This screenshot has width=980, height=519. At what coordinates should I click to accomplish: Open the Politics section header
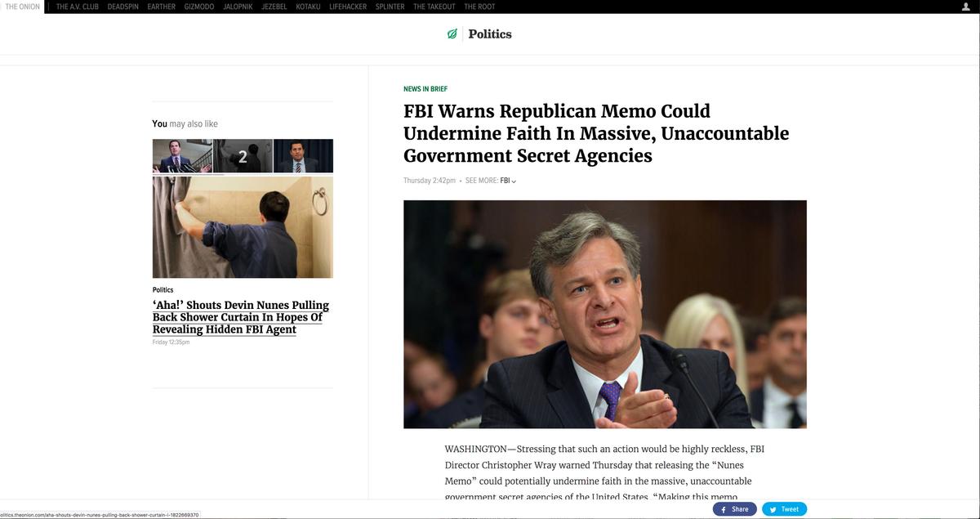click(x=489, y=34)
